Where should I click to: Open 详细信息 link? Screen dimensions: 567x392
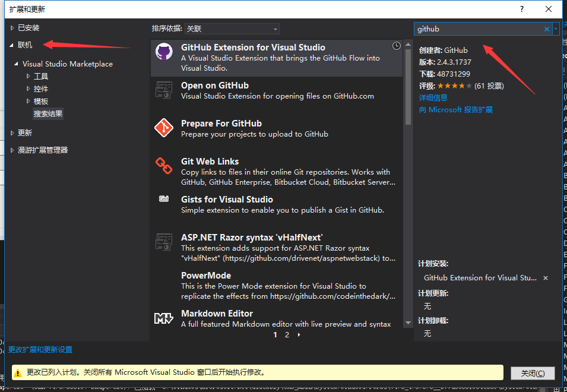pyautogui.click(x=433, y=97)
